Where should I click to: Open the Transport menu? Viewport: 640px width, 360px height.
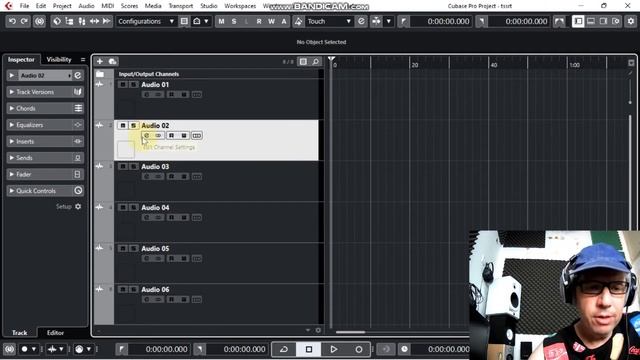[x=181, y=6]
